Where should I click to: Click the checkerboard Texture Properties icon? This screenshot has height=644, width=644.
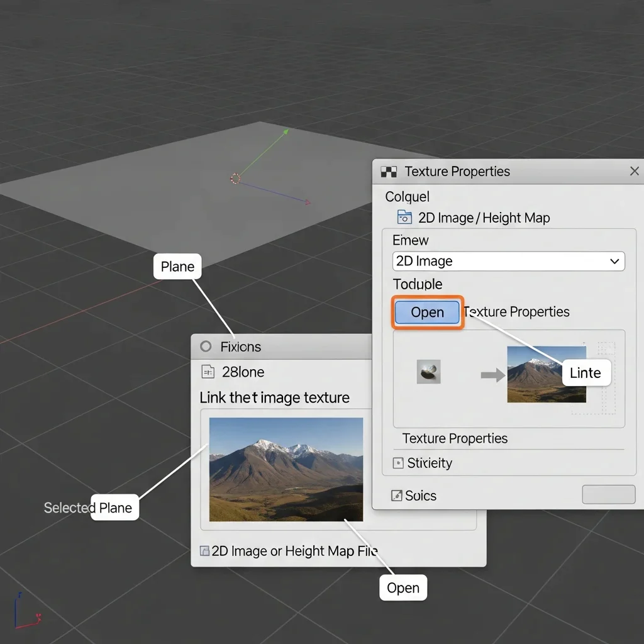pyautogui.click(x=389, y=172)
